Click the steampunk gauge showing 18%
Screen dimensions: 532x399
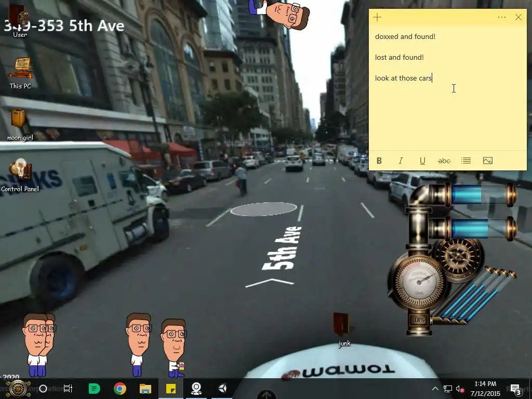pyautogui.click(x=419, y=282)
